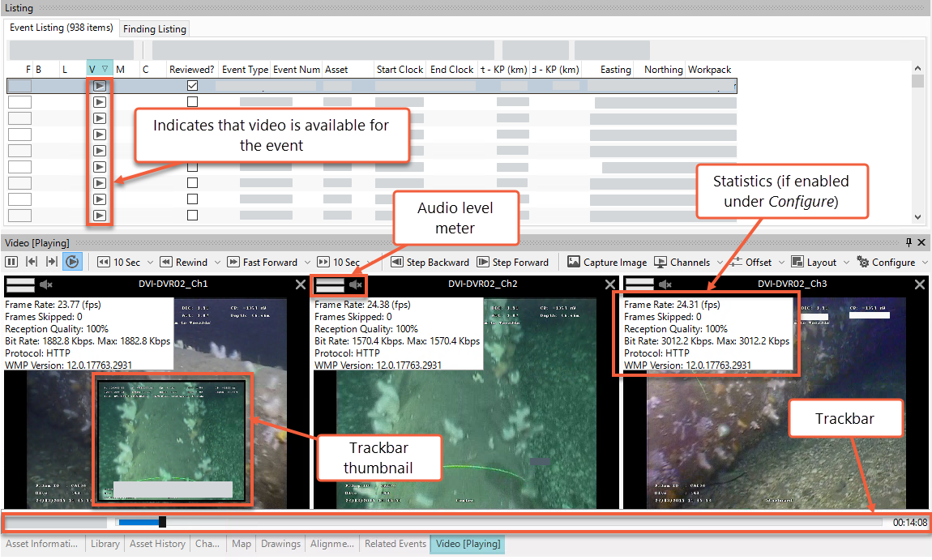This screenshot has height=560, width=932.
Task: Check the Reviewed box in the second row
Action: (192, 102)
